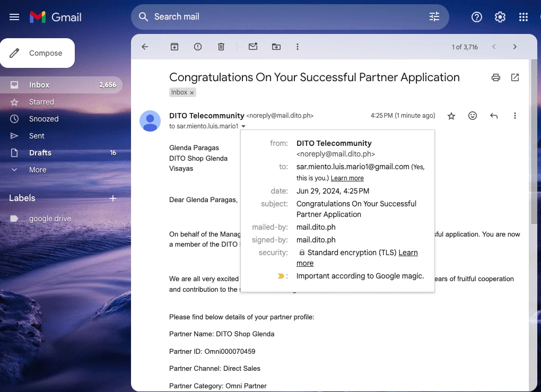The width and height of the screenshot is (541, 392).
Task: Remove the Inbox label tag
Action: (x=192, y=92)
